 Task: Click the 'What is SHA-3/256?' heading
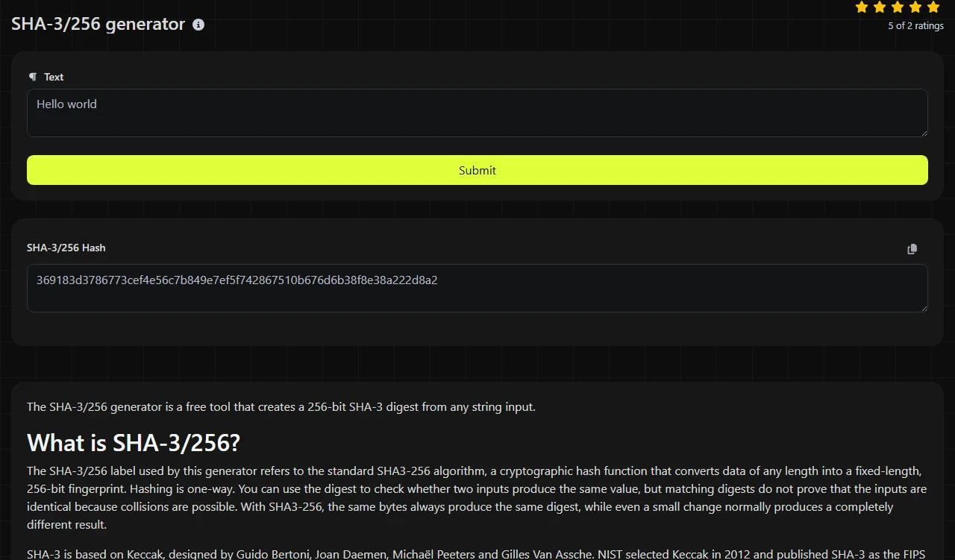point(134,443)
